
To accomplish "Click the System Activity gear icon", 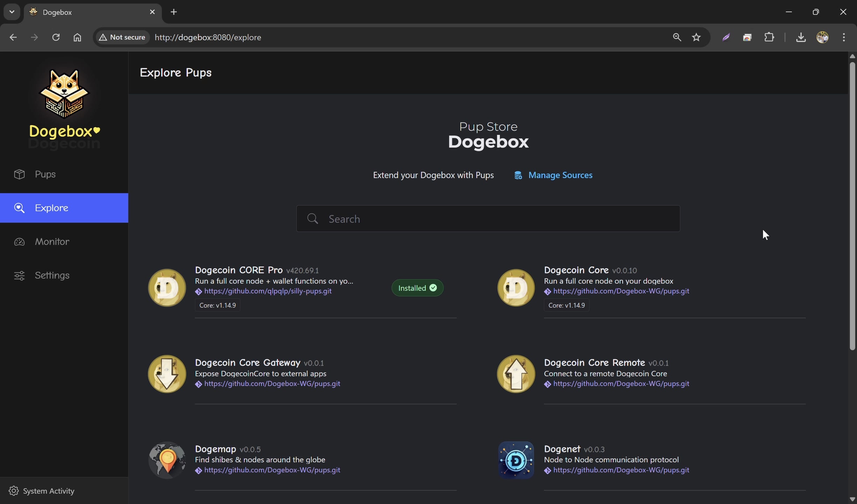I will [14, 491].
